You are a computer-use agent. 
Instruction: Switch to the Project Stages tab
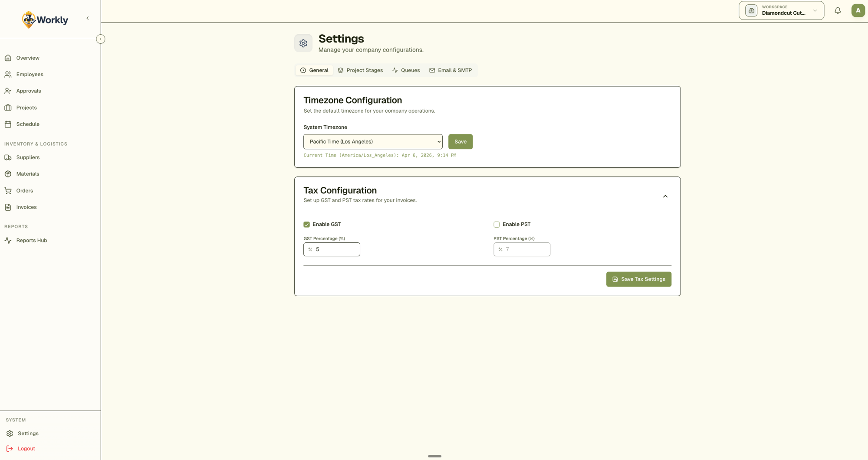click(x=360, y=70)
